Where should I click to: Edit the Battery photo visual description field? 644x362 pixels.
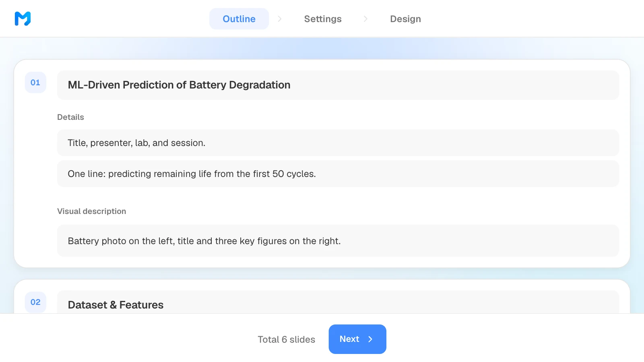(338, 241)
